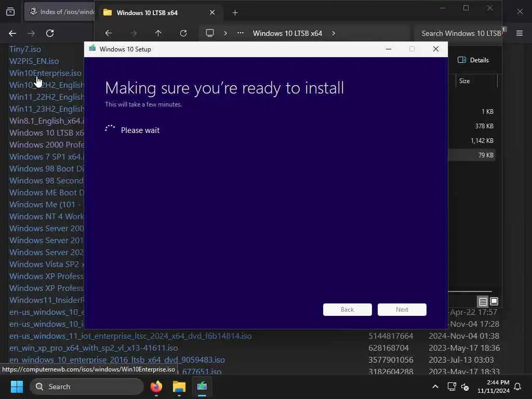The image size is (532, 399).
Task: Expand chevron after Windows 10 LTSB x64 path
Action: tap(334, 33)
